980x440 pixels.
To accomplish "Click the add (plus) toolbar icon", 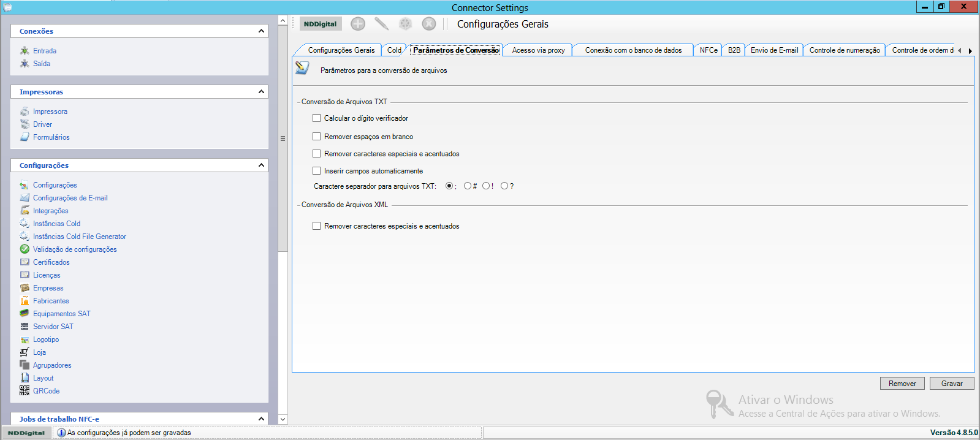I will click(358, 24).
